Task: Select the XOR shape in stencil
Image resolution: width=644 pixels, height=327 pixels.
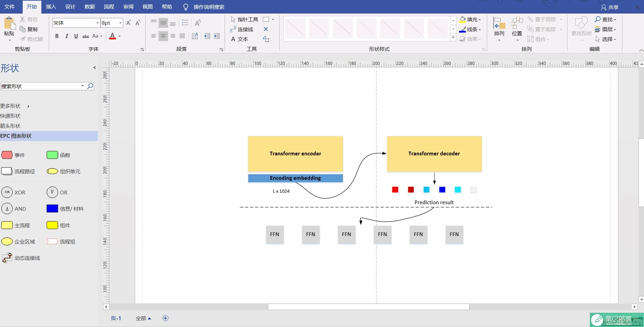Action: coord(7,192)
